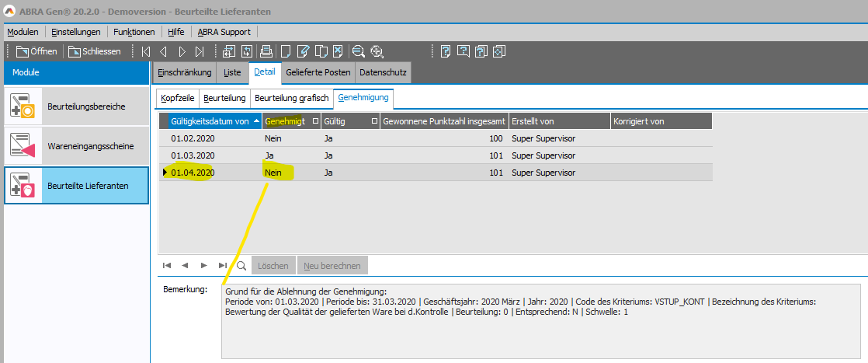
Task: Go to last record via toolbar arrow
Action: [x=200, y=52]
